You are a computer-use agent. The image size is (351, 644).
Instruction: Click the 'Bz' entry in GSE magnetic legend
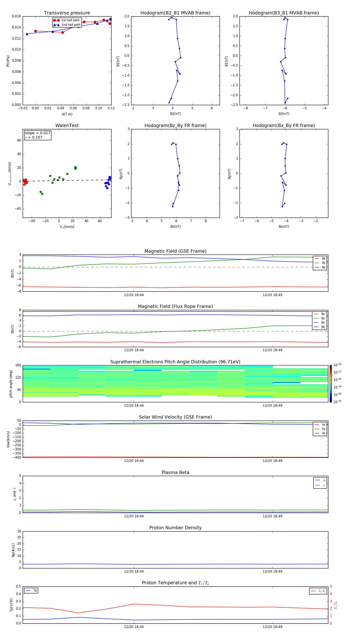(320, 267)
